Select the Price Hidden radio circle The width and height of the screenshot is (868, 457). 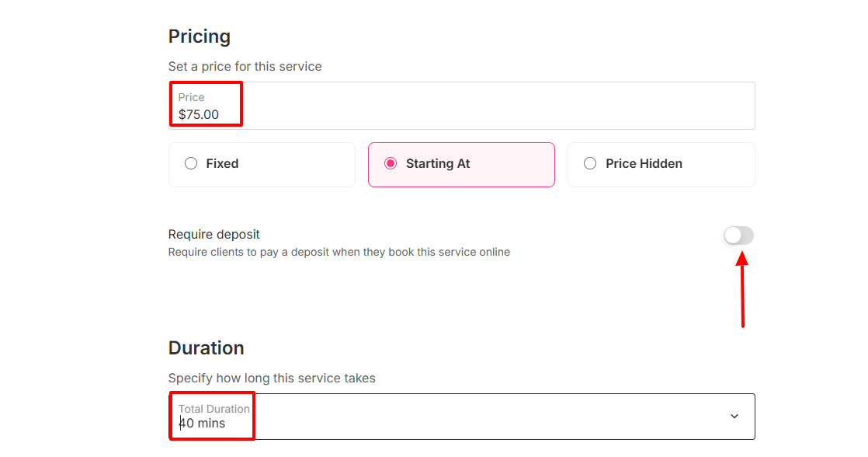pyautogui.click(x=590, y=164)
